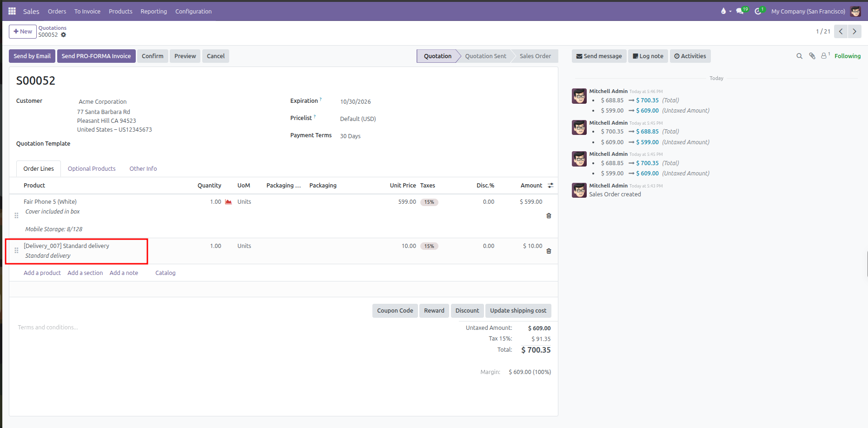Show followers person icon
The height and width of the screenshot is (428, 868).
[825, 56]
